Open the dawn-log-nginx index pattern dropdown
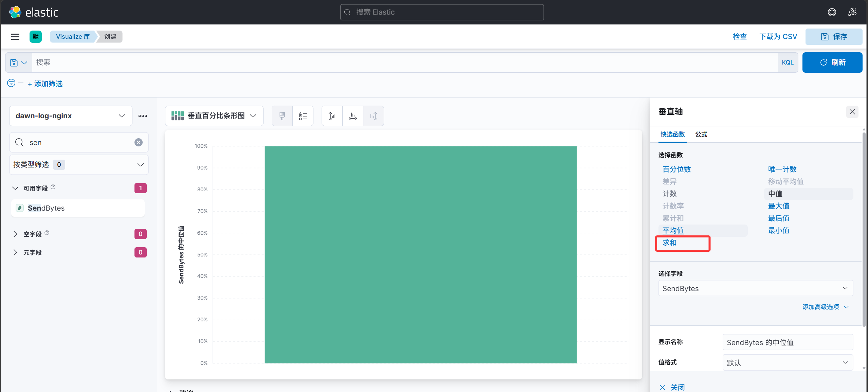The image size is (868, 392). click(71, 116)
